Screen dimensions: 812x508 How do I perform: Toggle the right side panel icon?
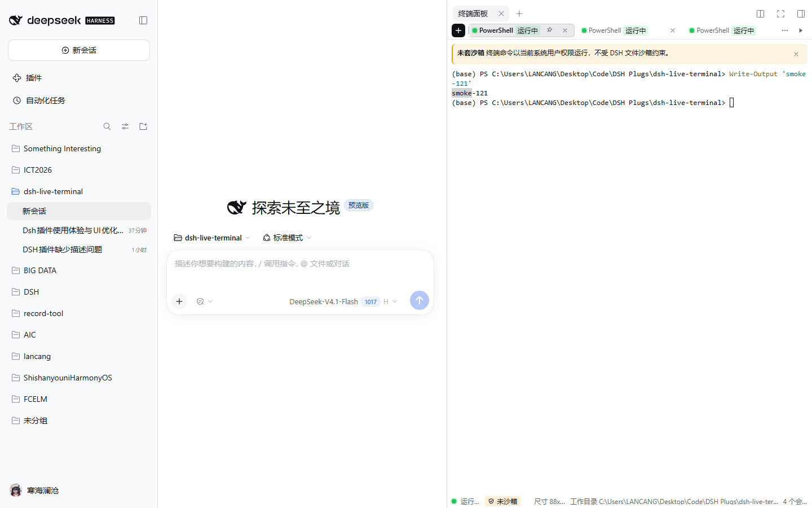(x=801, y=14)
